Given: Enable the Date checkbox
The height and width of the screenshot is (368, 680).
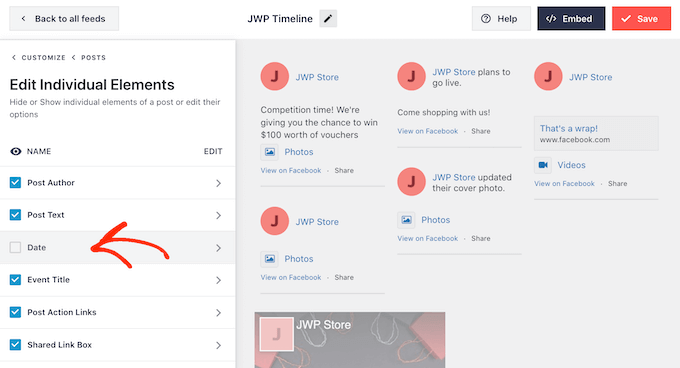Looking at the screenshot, I should pyautogui.click(x=15, y=248).
